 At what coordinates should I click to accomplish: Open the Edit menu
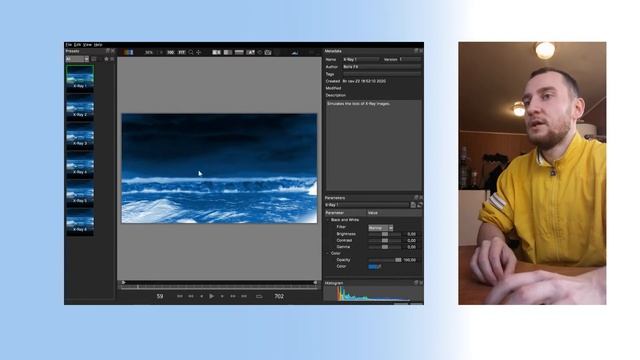pos(77,44)
